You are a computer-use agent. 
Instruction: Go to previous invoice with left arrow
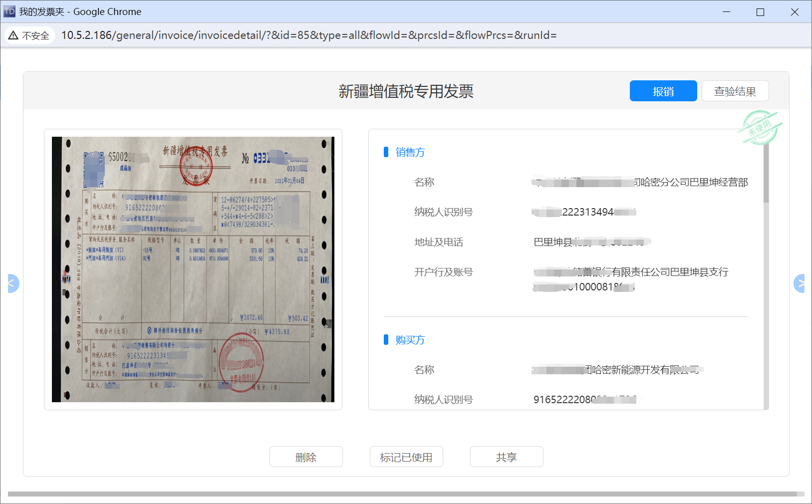12,283
